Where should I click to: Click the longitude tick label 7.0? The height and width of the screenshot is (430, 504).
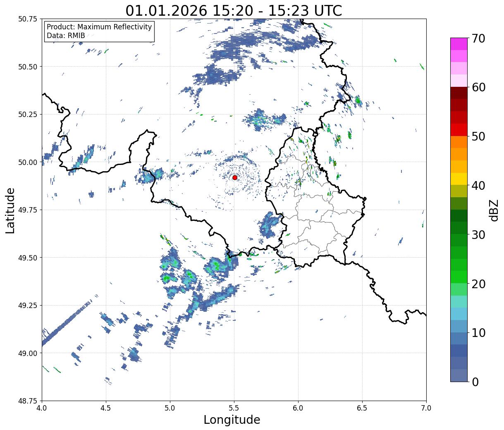point(426,408)
